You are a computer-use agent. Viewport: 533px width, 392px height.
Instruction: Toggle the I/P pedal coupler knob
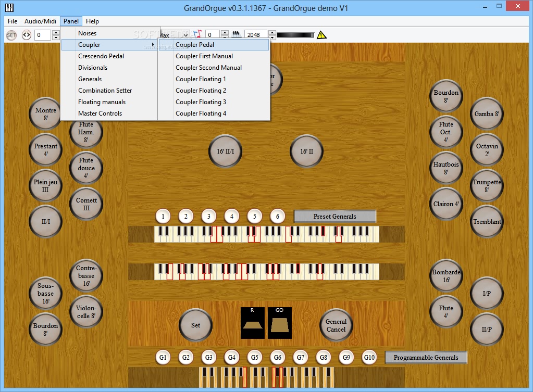487,293
